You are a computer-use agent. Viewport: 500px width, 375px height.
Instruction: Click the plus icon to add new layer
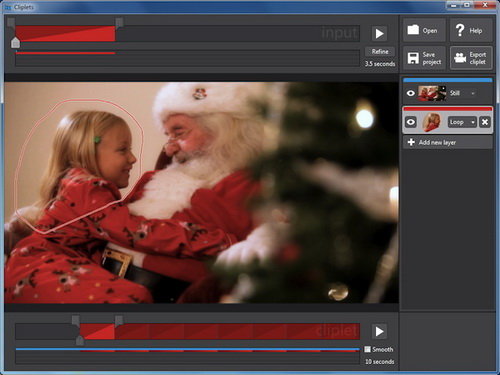coord(411,142)
